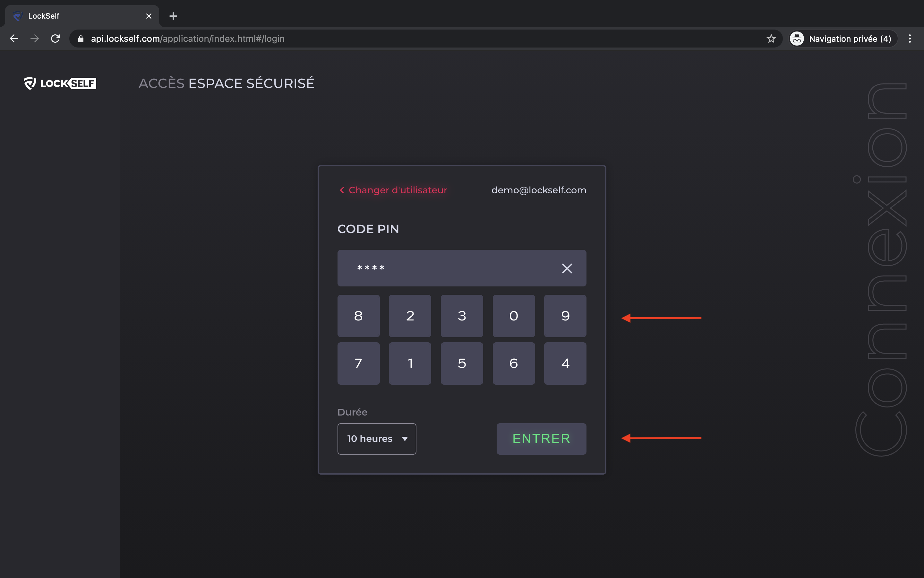Screen dimensions: 924x578
Task: Tap keypad digit 9
Action: click(566, 316)
